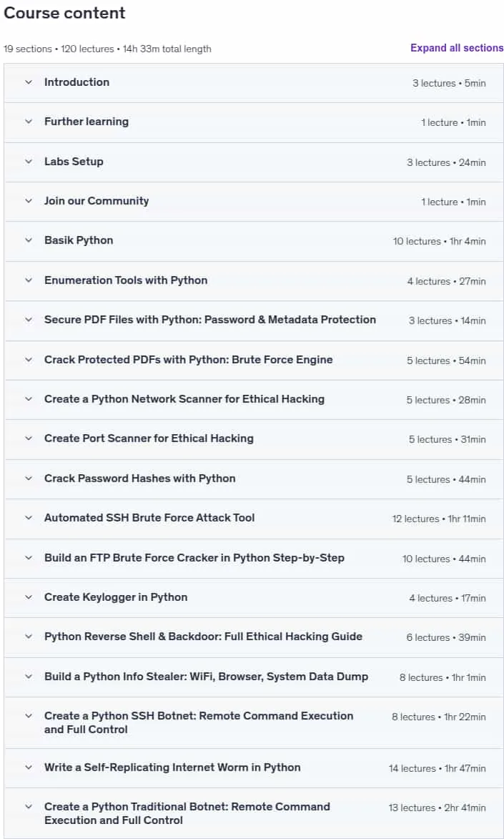Viewport: 504px width, 839px height.
Task: Expand the Introduction section chevron
Action: [x=29, y=82]
